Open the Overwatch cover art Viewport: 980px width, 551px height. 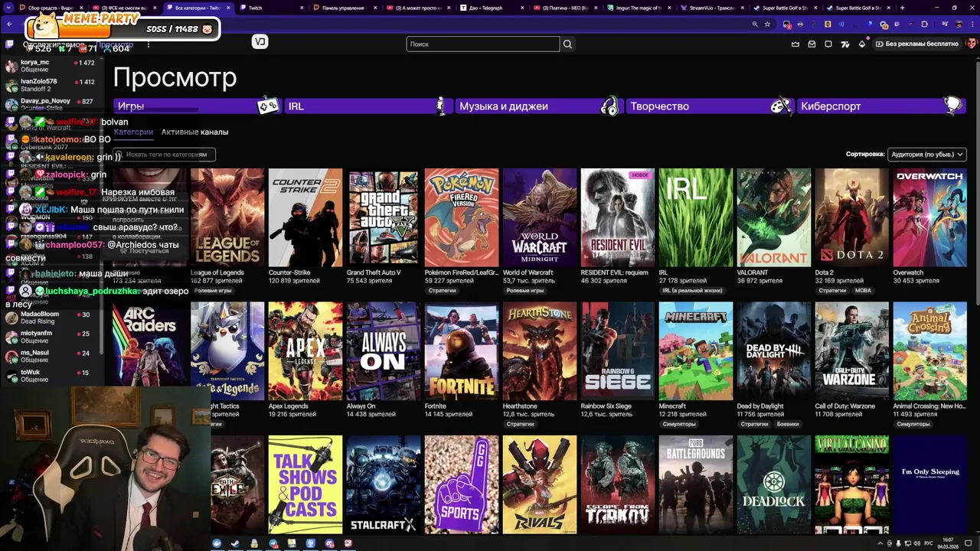tap(930, 218)
